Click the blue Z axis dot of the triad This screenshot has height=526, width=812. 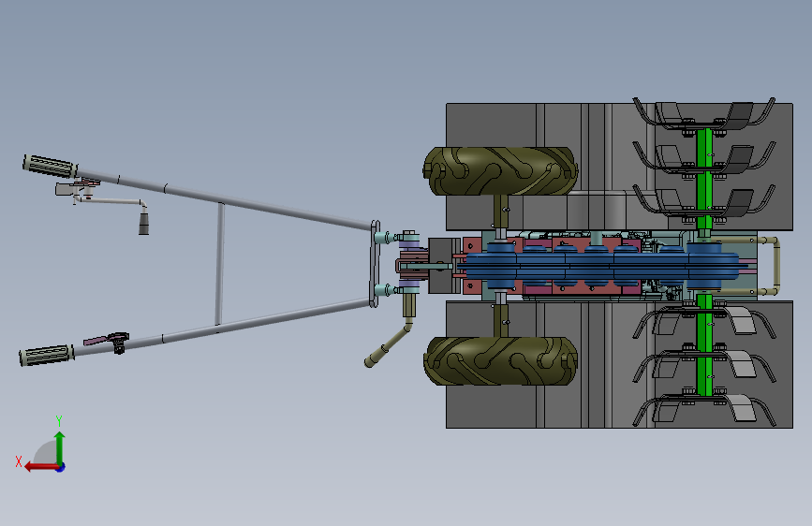pos(61,467)
